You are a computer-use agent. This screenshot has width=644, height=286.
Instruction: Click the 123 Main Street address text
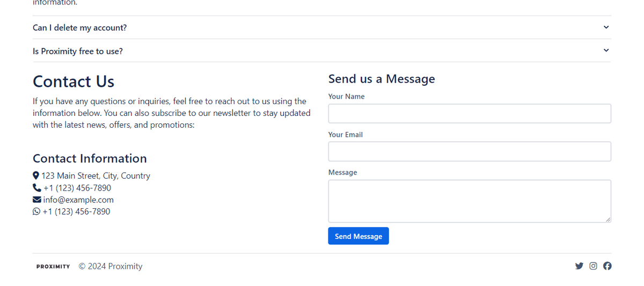coord(96,175)
